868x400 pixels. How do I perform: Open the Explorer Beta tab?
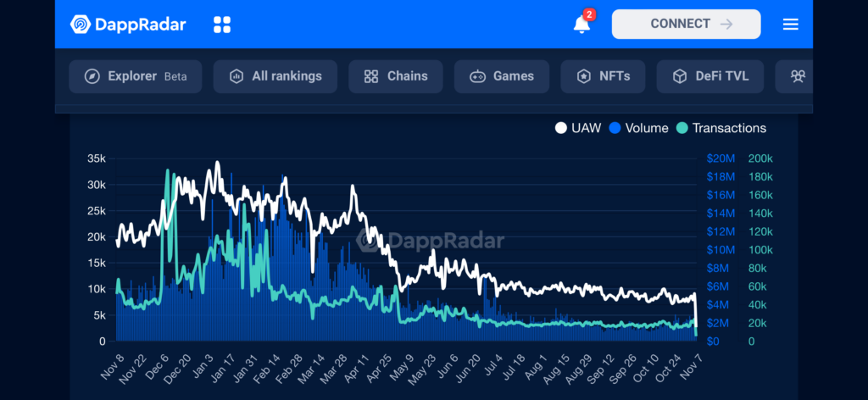click(x=136, y=76)
